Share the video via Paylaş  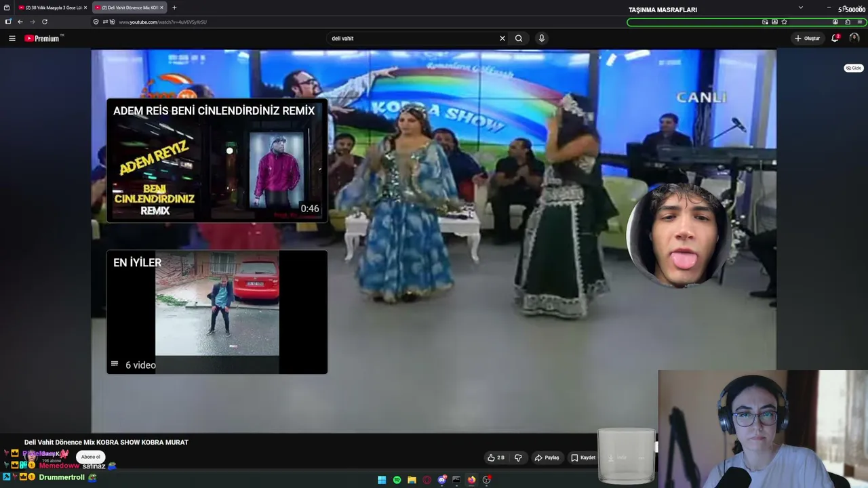pos(547,457)
